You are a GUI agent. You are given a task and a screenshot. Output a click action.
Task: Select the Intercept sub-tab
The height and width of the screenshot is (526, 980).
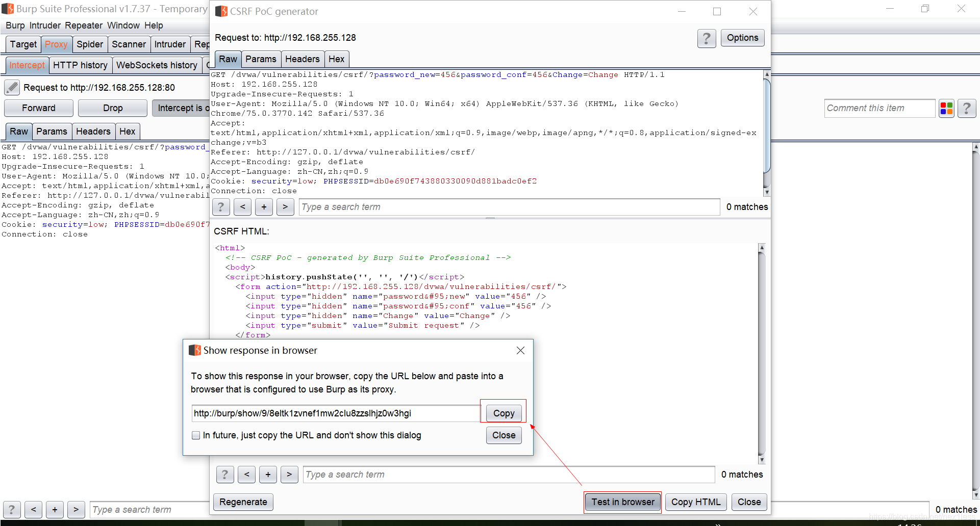[x=27, y=65]
